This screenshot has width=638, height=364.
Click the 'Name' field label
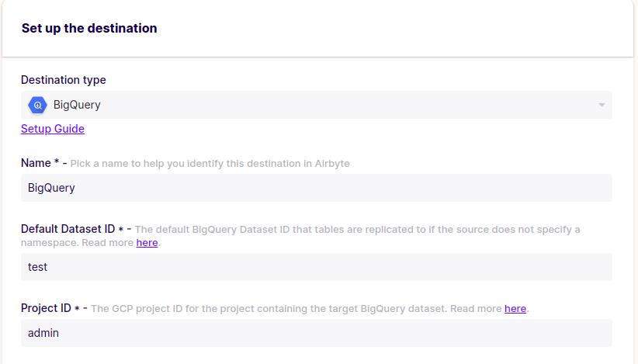(x=36, y=163)
